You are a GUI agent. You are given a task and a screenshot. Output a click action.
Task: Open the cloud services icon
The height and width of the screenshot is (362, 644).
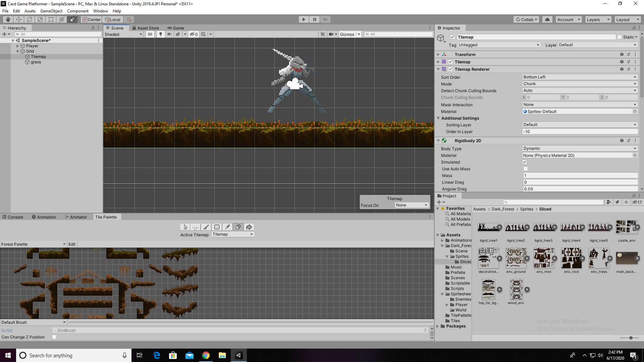pos(547,19)
